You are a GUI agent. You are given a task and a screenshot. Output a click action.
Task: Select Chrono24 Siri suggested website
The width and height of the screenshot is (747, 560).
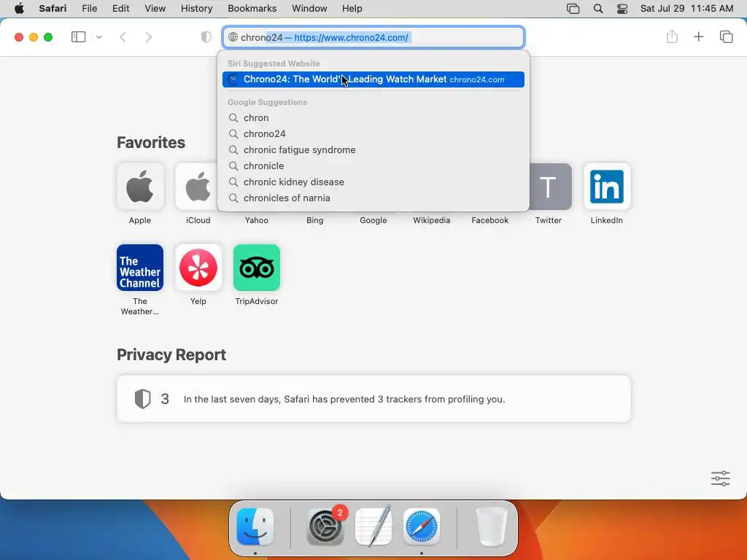click(x=373, y=79)
